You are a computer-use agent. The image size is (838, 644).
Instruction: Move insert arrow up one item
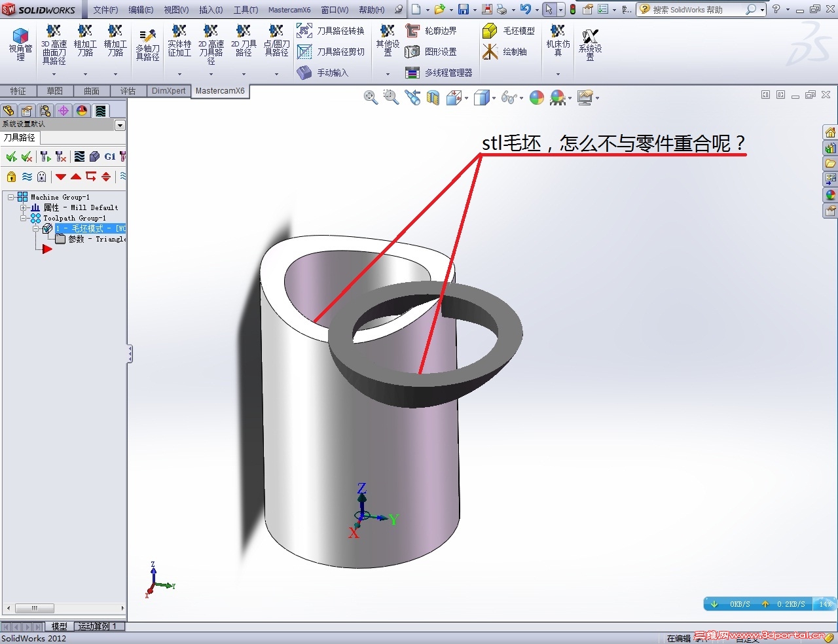click(76, 177)
